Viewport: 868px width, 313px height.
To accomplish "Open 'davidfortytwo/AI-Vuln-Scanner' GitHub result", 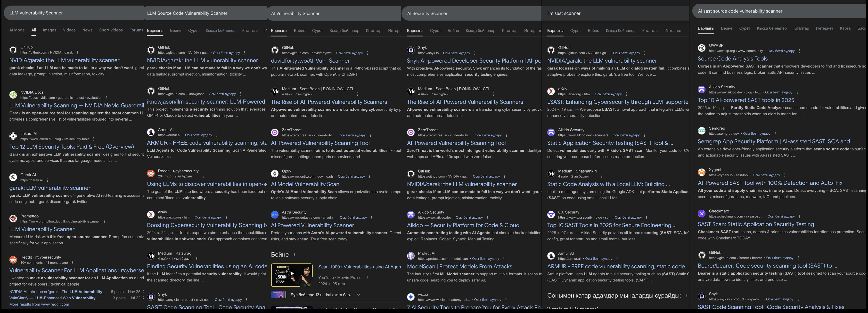I will 310,61.
